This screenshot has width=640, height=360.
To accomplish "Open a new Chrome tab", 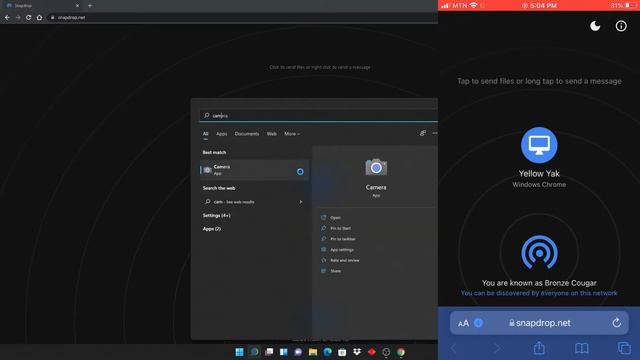I will tap(90, 6).
